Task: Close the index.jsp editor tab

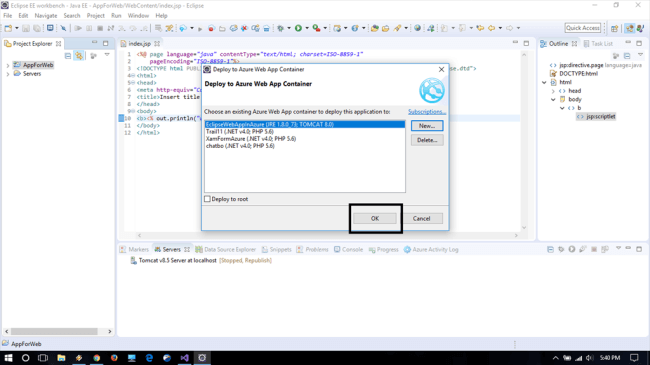Action: tap(157, 44)
